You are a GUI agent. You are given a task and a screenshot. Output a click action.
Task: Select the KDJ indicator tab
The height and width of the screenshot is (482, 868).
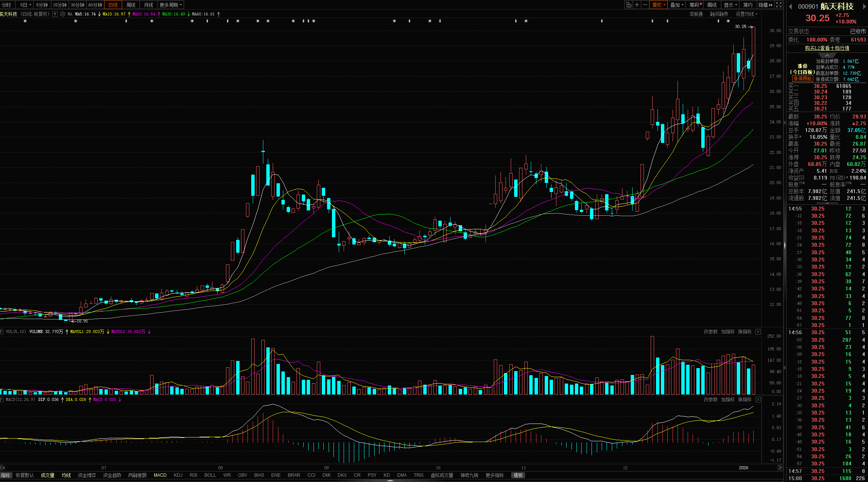[178, 475]
